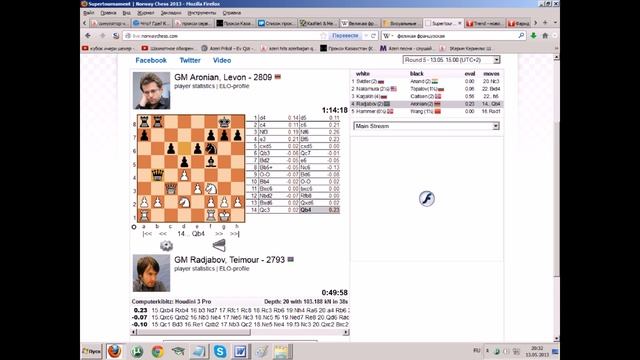Open the Закладки menu
Image resolution: width=640 pixels, height=360 pixels.
coord(171,13)
